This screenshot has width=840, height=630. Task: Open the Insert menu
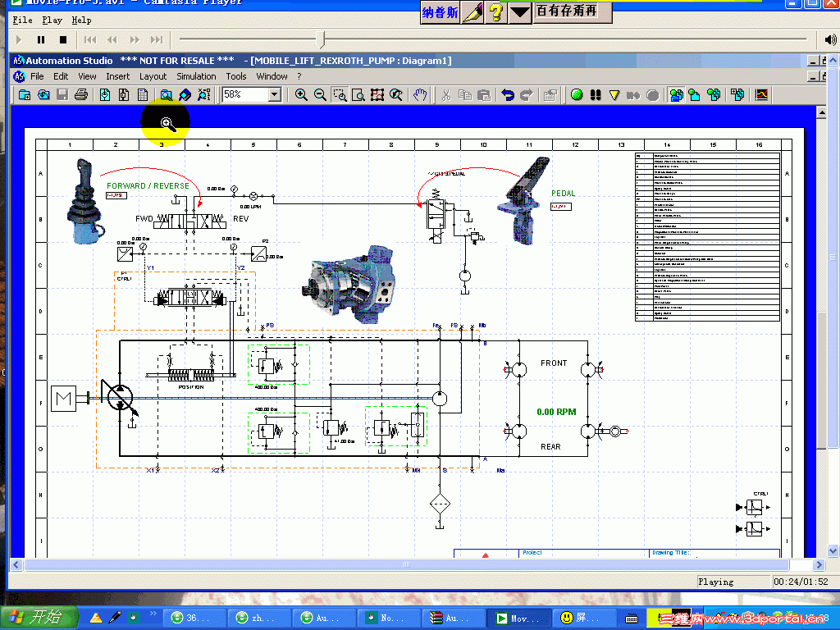(x=118, y=76)
